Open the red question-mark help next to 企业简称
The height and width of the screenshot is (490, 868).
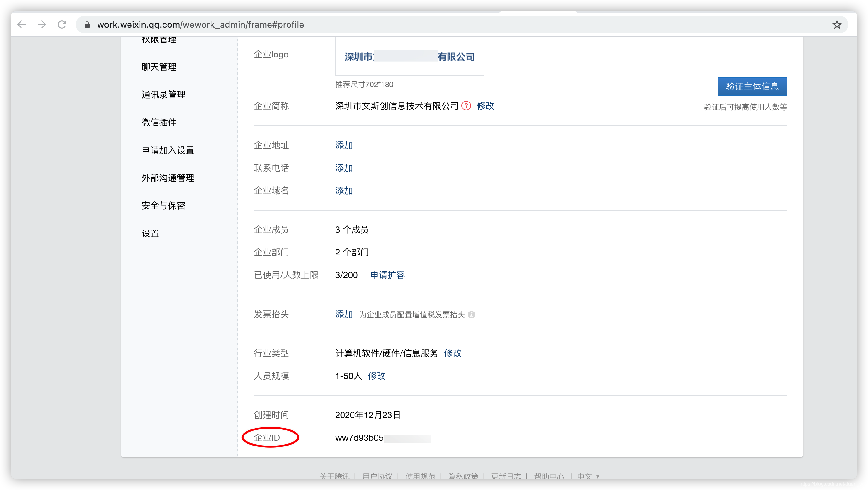click(466, 106)
